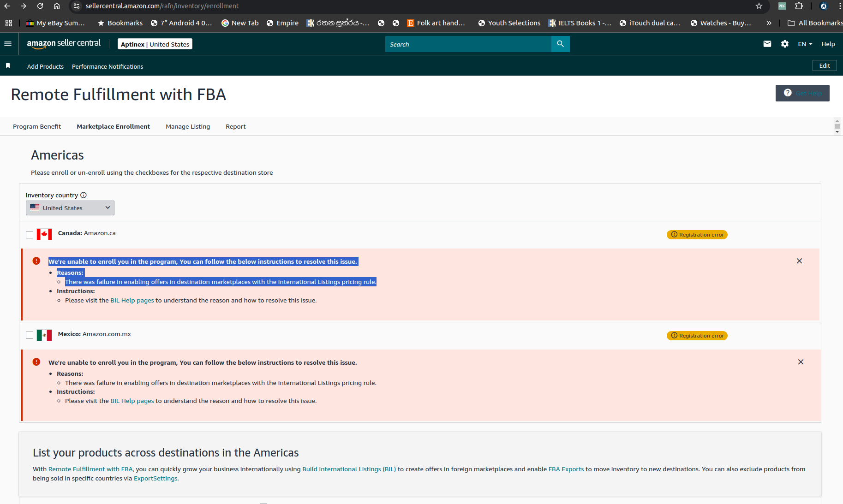Click the Amazon Seller Central logo
The width and height of the screenshot is (843, 504).
[x=64, y=43]
